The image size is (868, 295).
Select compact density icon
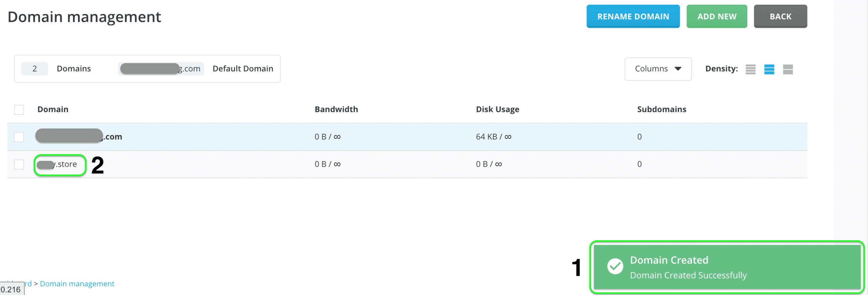[x=750, y=69]
